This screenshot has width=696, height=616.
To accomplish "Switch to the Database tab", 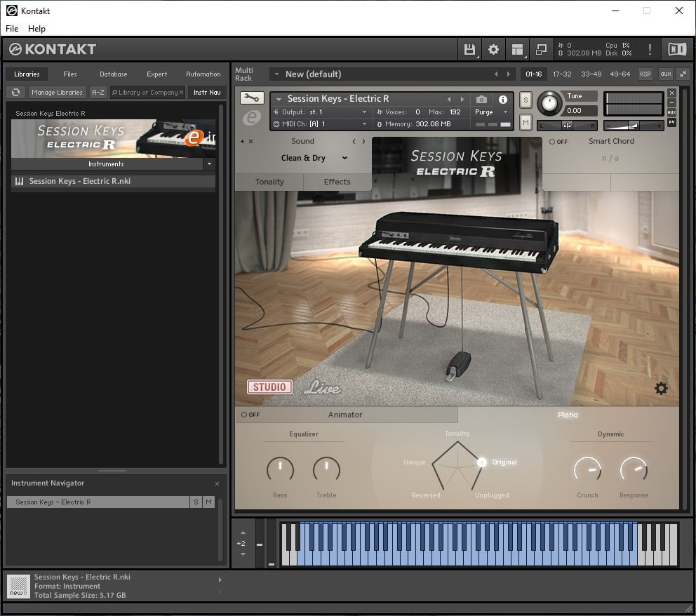I will click(x=113, y=74).
